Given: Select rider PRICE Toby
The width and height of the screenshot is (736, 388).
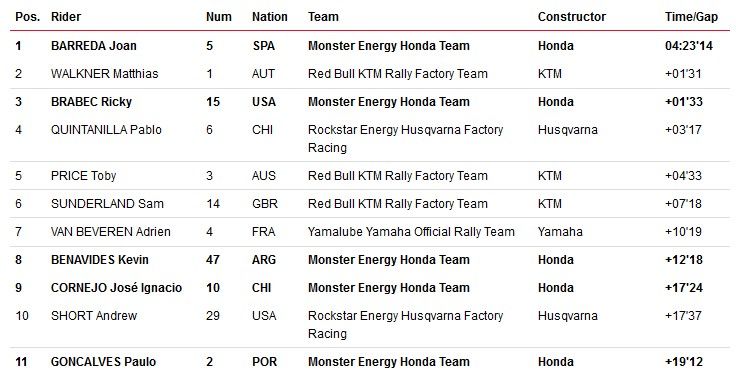Looking at the screenshot, I should pos(84,176).
